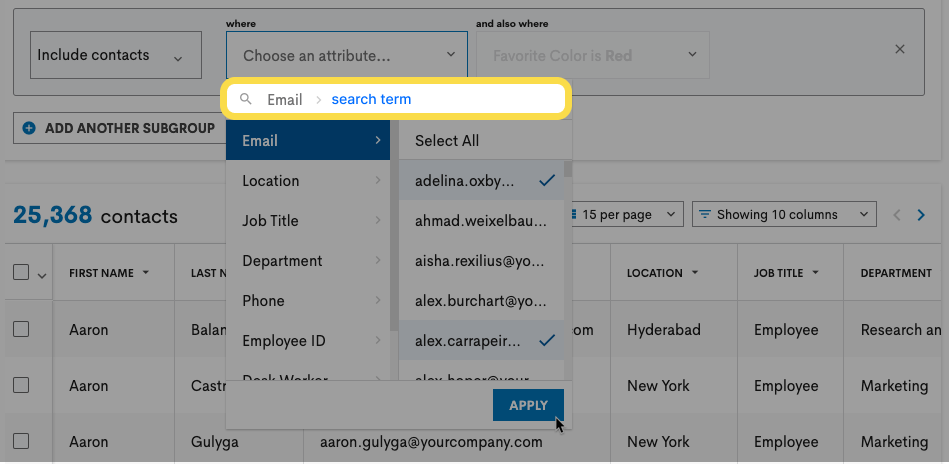The height and width of the screenshot is (464, 950).
Task: Select the Location attribute
Action: tap(308, 181)
